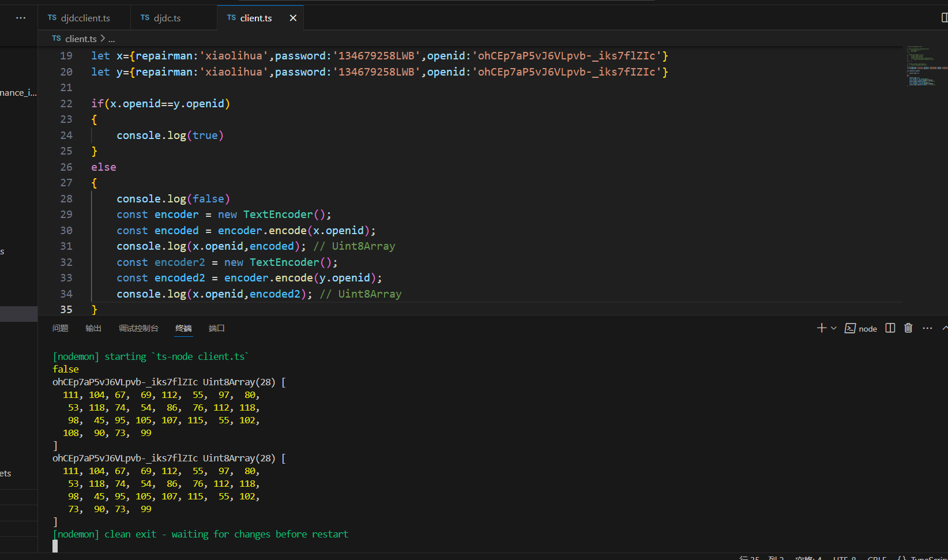The image size is (948, 560).
Task: Click the terminal cursor input line
Action: (55, 546)
